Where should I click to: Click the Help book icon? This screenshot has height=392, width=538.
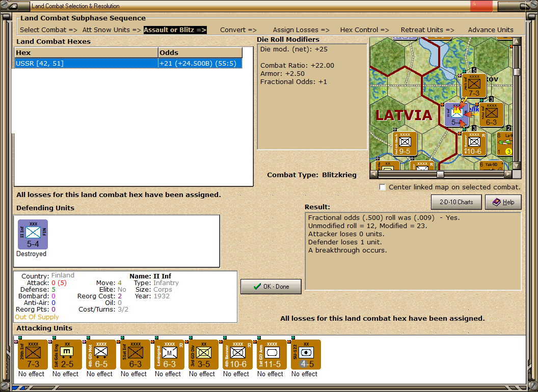tap(497, 202)
